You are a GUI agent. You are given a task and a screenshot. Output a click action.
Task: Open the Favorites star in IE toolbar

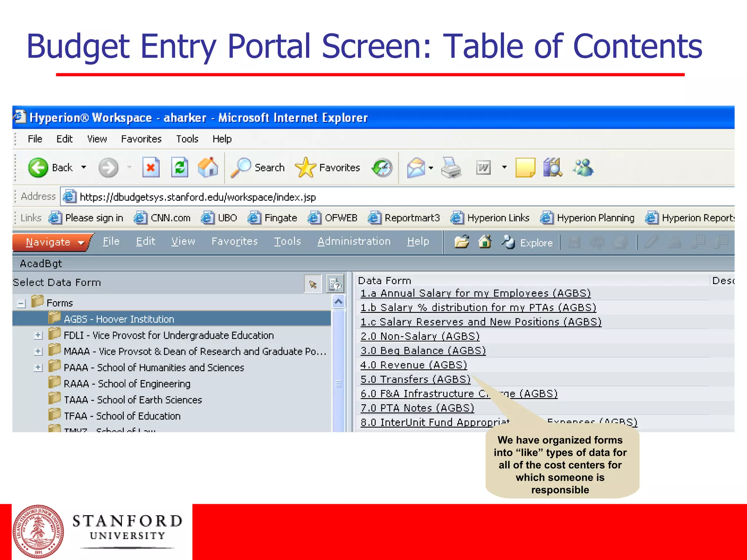[327, 168]
